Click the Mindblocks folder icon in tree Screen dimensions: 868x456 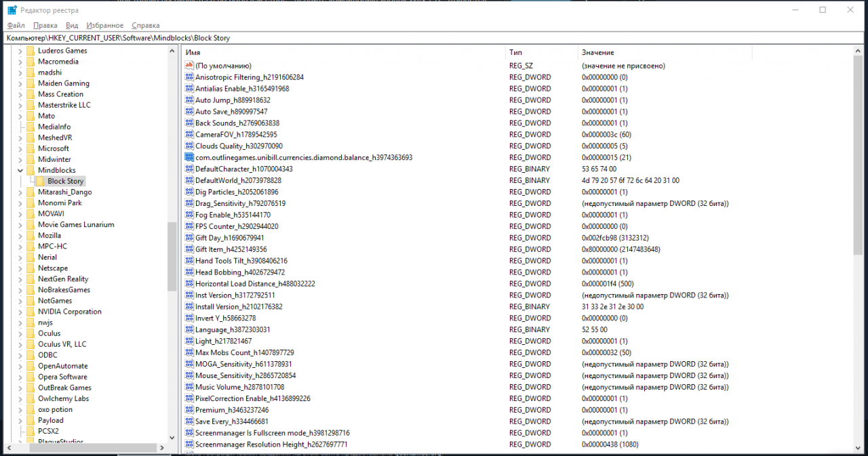click(30, 170)
